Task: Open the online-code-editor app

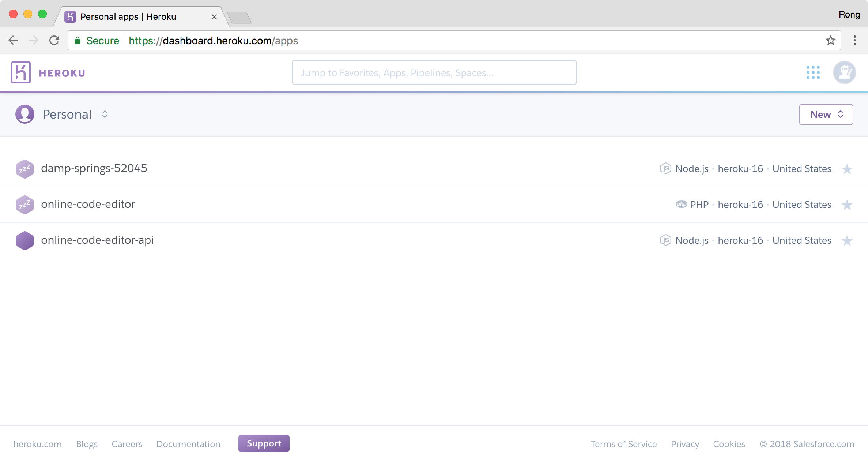Action: point(88,204)
